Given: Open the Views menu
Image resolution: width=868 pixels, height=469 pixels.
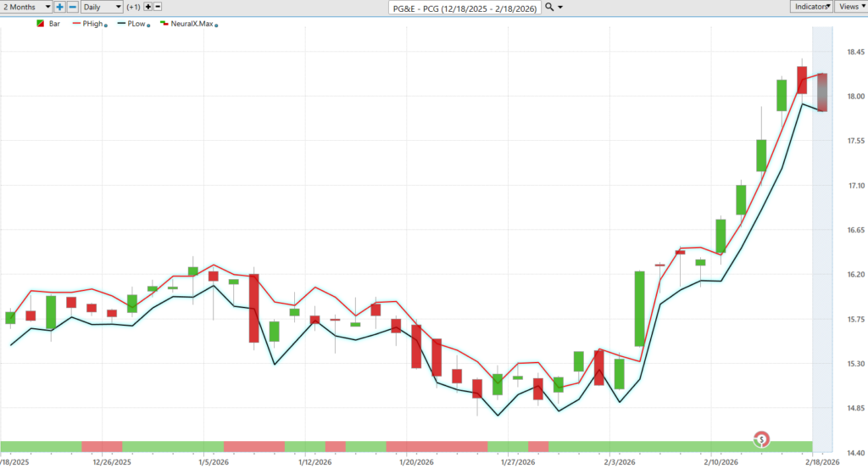Looking at the screenshot, I should [850, 6].
